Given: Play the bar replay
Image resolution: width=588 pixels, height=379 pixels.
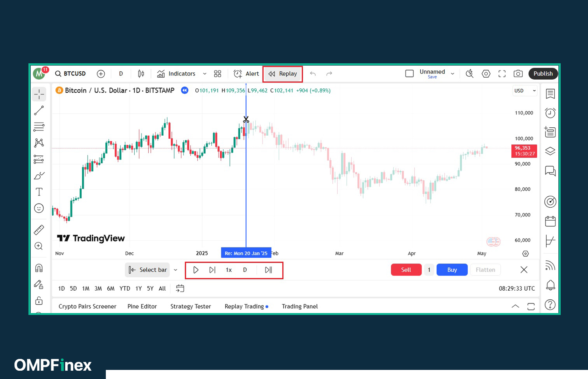Looking at the screenshot, I should pyautogui.click(x=196, y=270).
